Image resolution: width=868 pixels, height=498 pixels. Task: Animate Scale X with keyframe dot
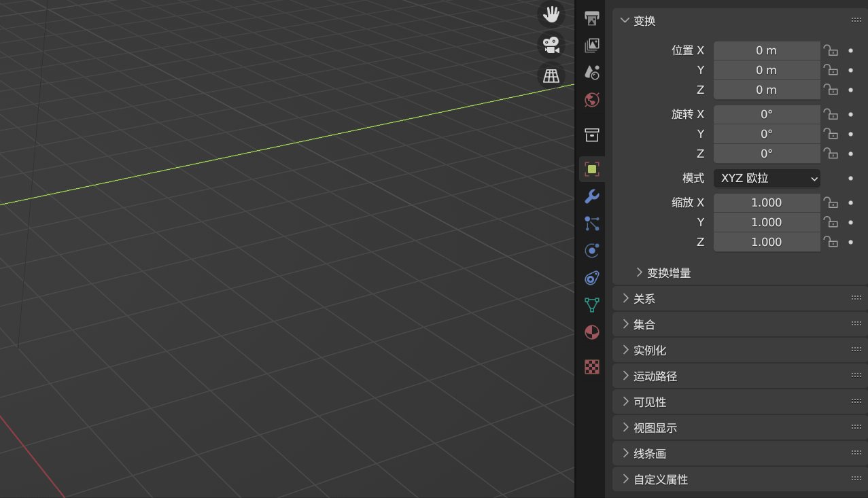click(850, 202)
